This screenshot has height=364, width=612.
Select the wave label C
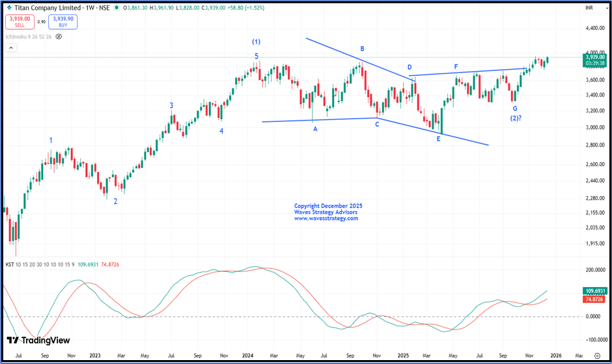click(377, 124)
